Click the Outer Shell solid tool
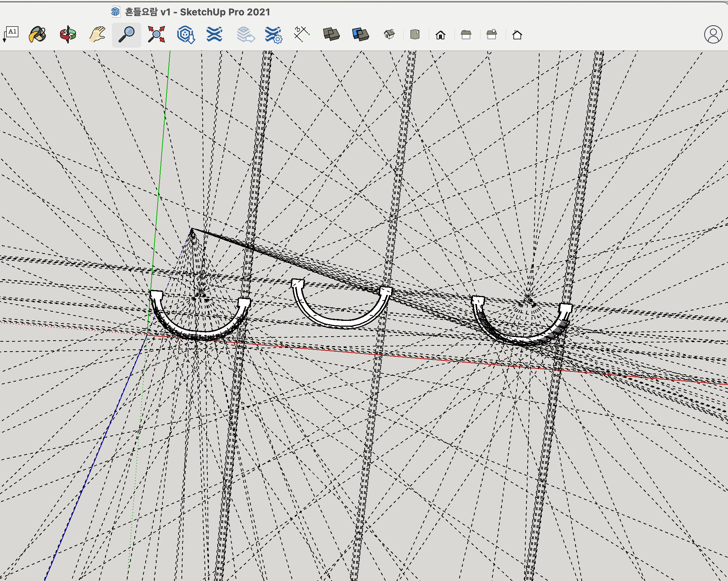Viewport: 728px width, 581px height. (331, 35)
